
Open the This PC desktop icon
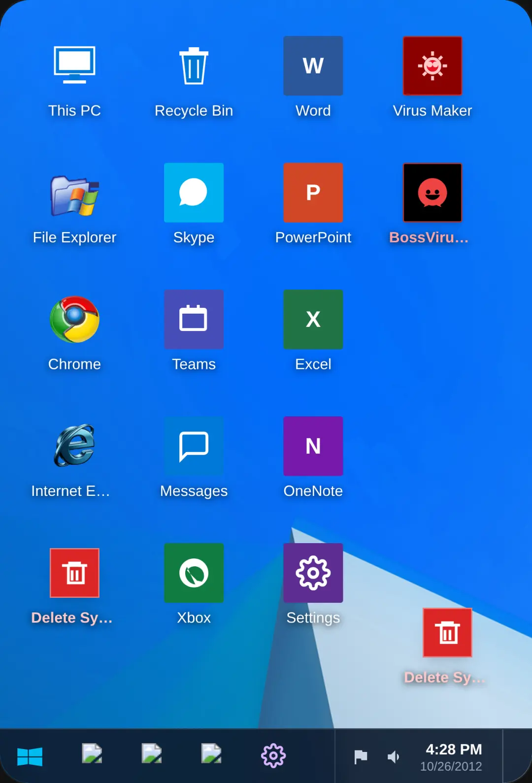74,65
